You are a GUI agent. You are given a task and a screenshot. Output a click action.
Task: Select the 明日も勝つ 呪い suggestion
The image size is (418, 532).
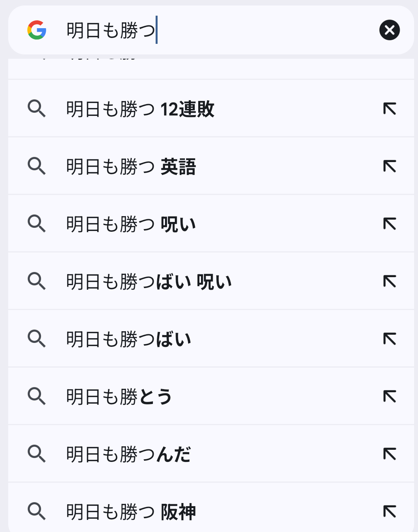click(x=131, y=224)
